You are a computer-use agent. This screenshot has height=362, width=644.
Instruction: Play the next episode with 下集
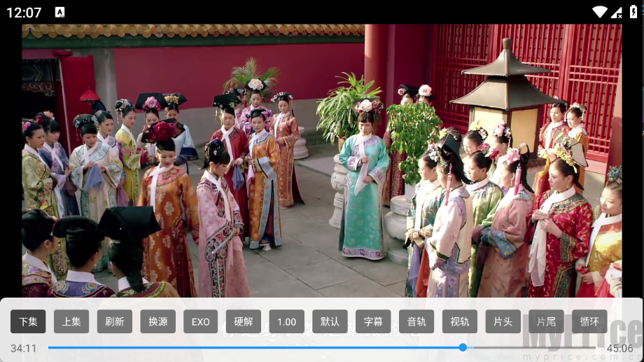(x=28, y=321)
